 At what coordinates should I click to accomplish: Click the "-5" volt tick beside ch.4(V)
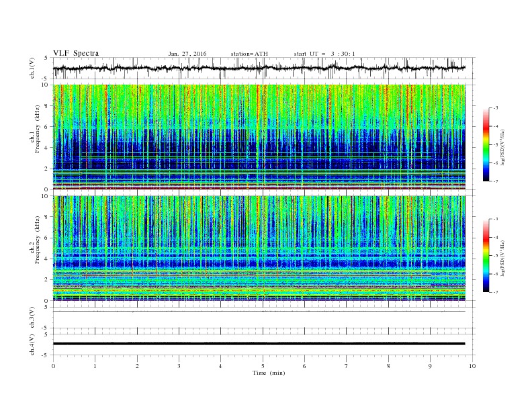46,355
